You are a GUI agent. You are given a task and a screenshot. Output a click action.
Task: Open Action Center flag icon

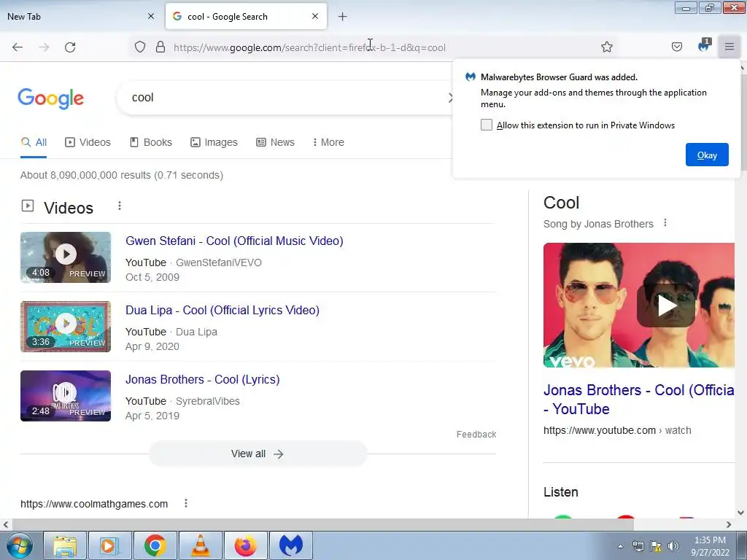pos(656,546)
